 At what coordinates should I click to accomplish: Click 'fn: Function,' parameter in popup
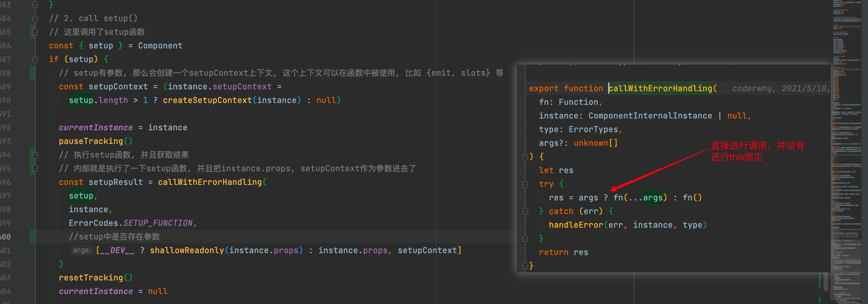tap(571, 102)
